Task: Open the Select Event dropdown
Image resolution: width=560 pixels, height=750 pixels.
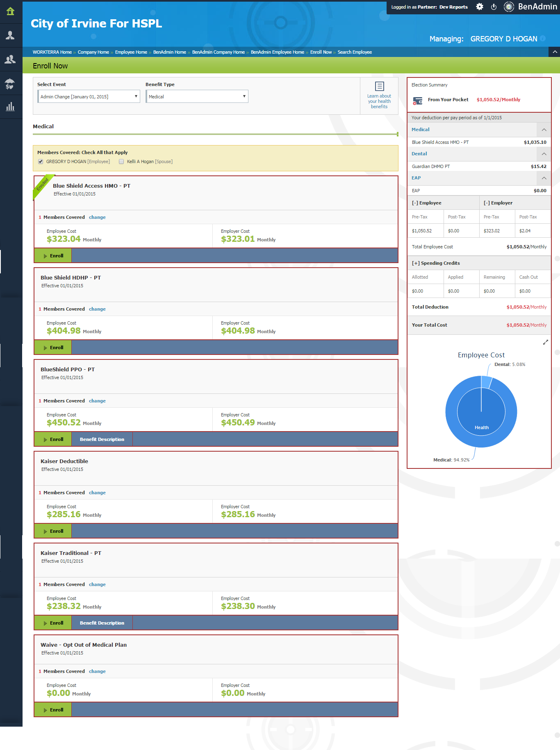Action: coord(89,97)
